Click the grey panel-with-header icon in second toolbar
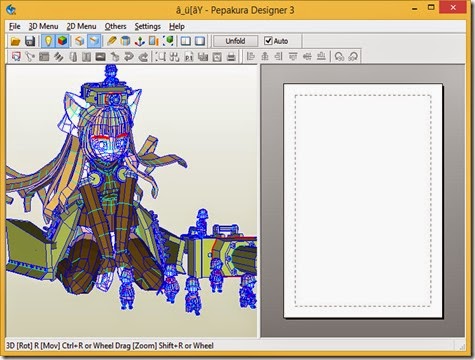 pos(44,57)
